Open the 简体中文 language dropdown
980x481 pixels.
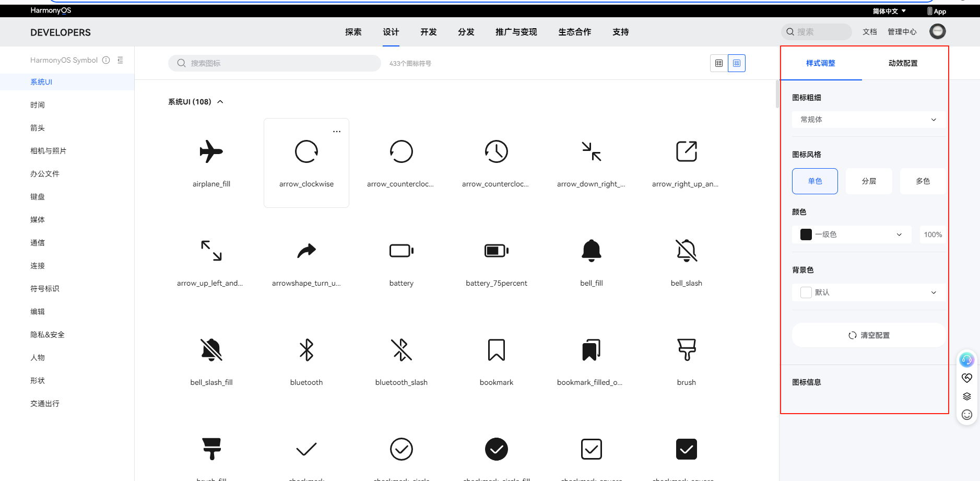pos(889,11)
